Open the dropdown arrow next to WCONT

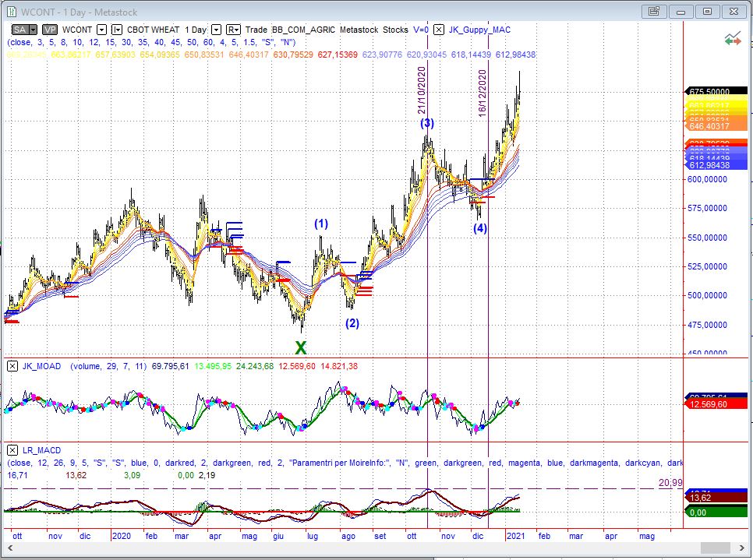click(x=101, y=30)
